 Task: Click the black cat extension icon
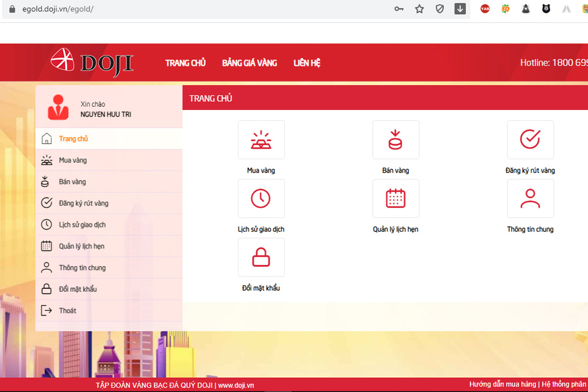546,9
